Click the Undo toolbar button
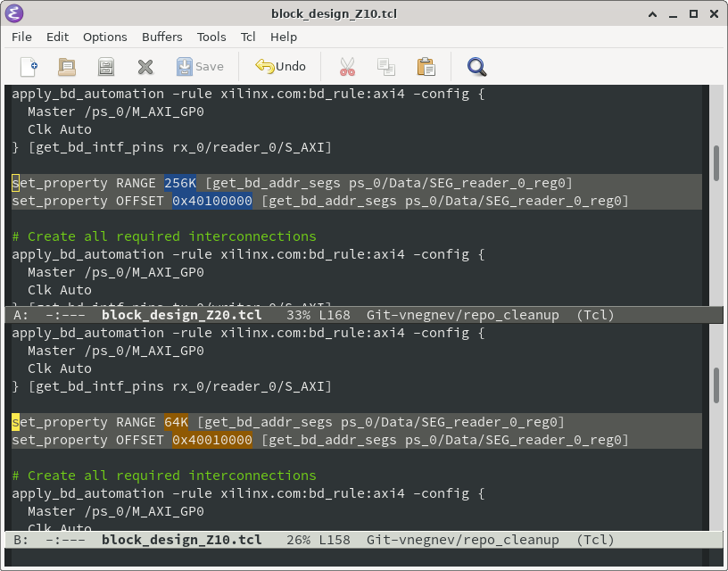 (280, 67)
